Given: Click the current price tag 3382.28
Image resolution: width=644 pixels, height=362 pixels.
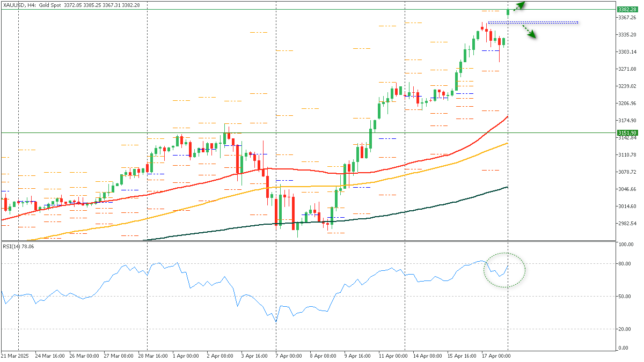Looking at the screenshot, I should pyautogui.click(x=627, y=9).
